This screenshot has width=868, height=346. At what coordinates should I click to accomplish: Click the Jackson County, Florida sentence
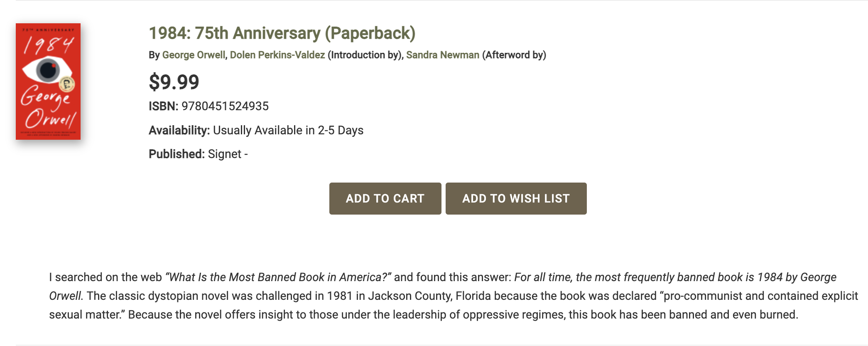454,305
